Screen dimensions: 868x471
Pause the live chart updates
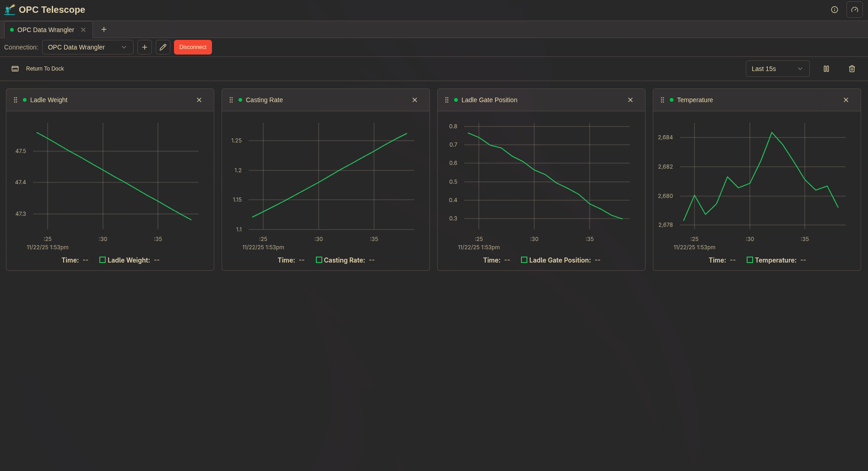pyautogui.click(x=827, y=69)
